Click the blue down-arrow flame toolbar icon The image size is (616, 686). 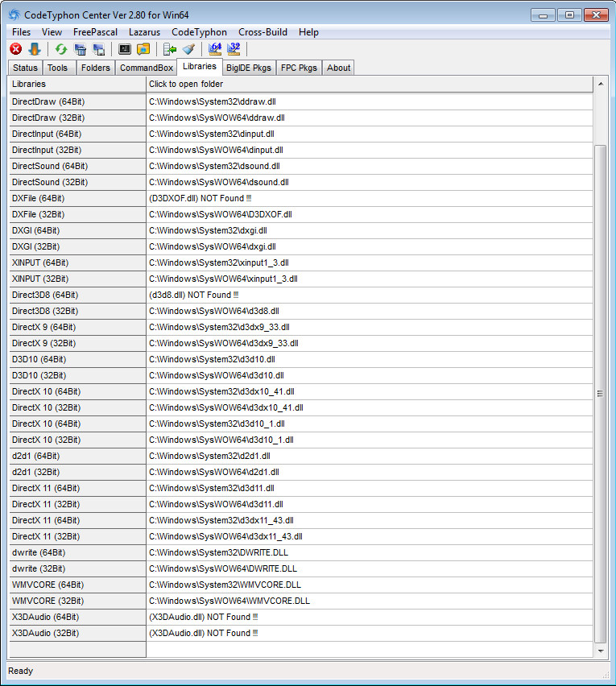(35, 49)
